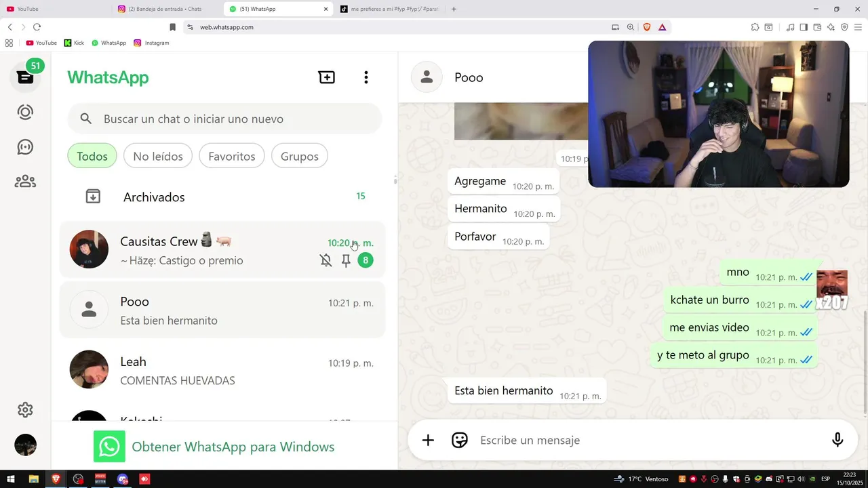
Task: Open the Archivados folder
Action: [x=222, y=197]
